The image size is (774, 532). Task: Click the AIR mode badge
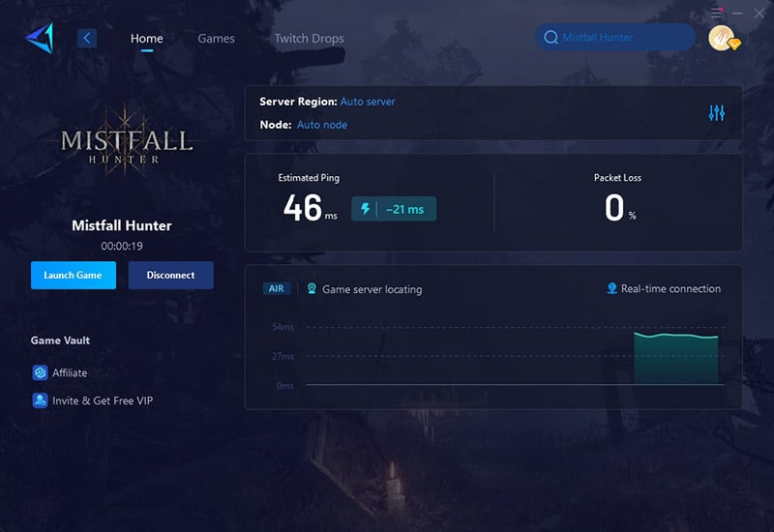(x=277, y=288)
